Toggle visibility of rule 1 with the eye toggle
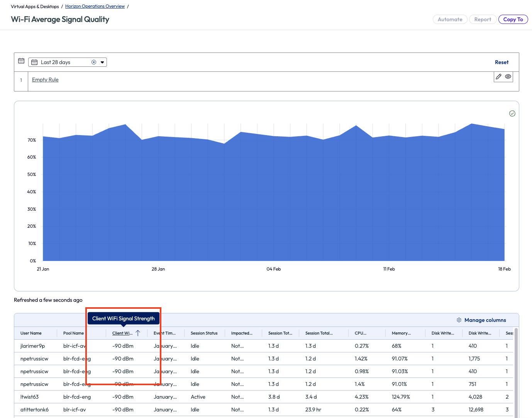 pos(508,76)
